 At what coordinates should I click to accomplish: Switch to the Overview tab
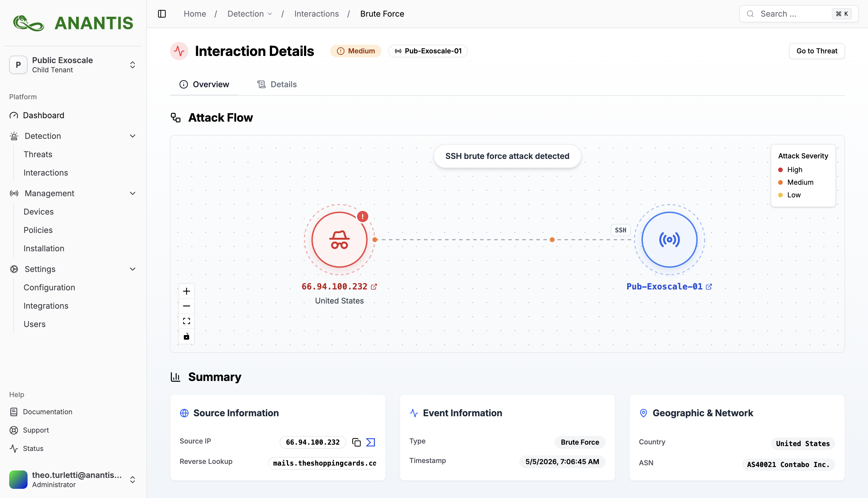click(x=204, y=84)
